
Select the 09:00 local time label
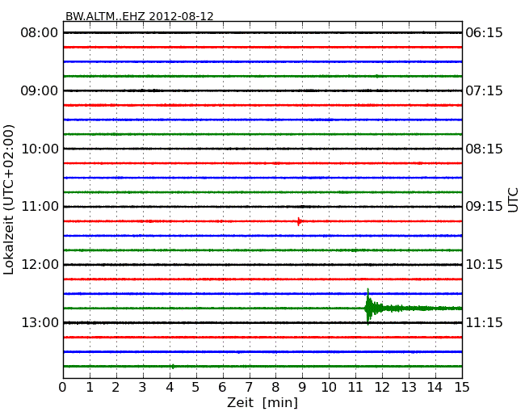point(40,90)
